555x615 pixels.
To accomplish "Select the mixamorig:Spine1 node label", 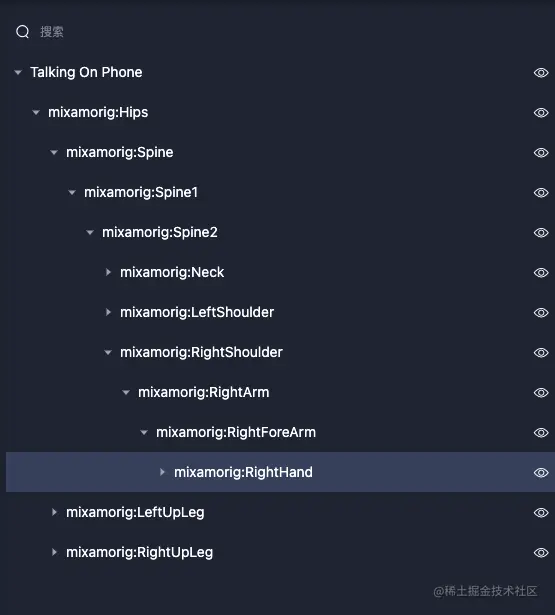I will (x=141, y=192).
